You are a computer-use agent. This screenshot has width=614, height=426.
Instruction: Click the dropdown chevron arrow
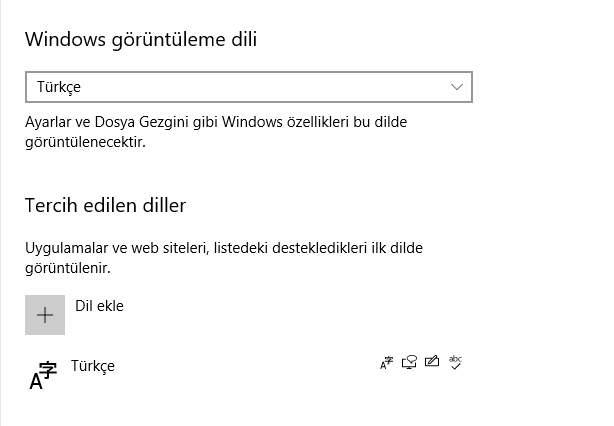(x=457, y=87)
